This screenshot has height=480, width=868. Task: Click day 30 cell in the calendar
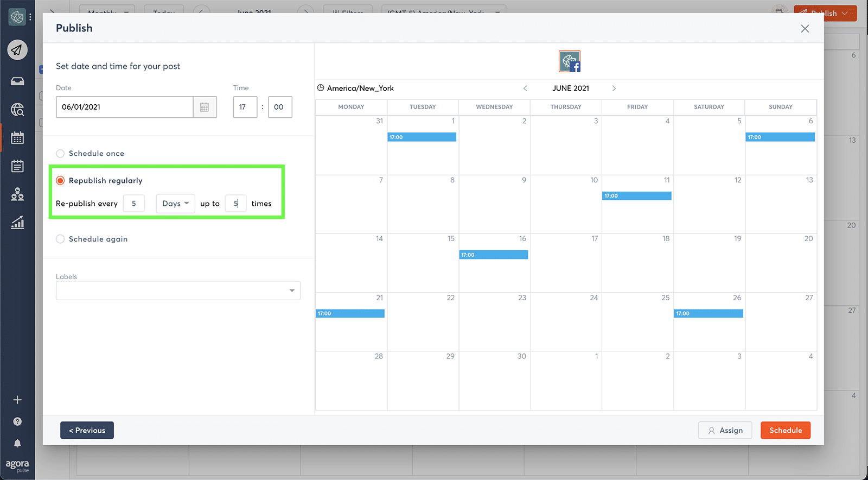494,381
